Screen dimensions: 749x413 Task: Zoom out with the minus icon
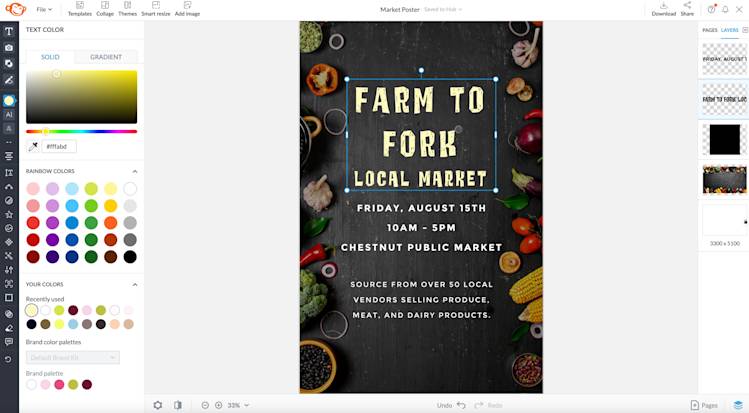tap(205, 405)
